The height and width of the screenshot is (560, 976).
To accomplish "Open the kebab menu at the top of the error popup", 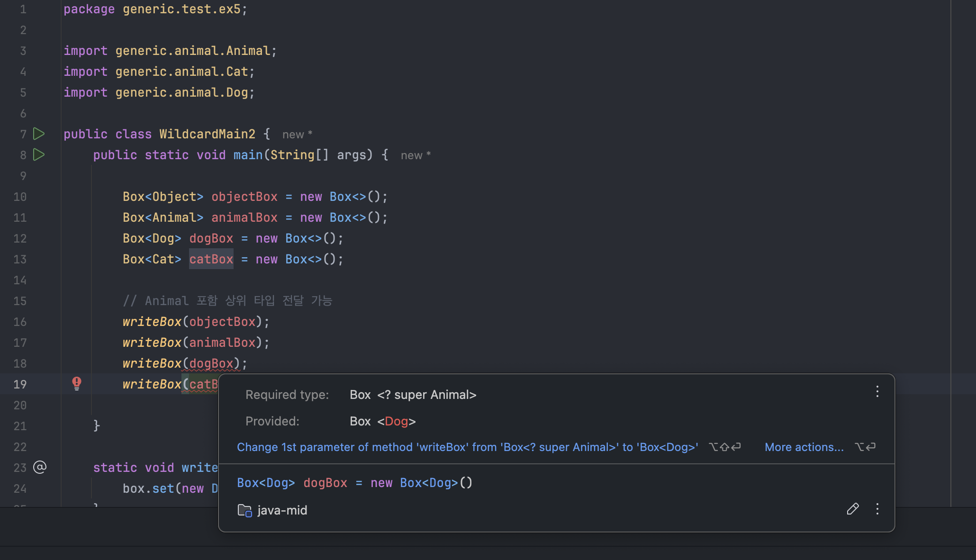I will (x=877, y=391).
